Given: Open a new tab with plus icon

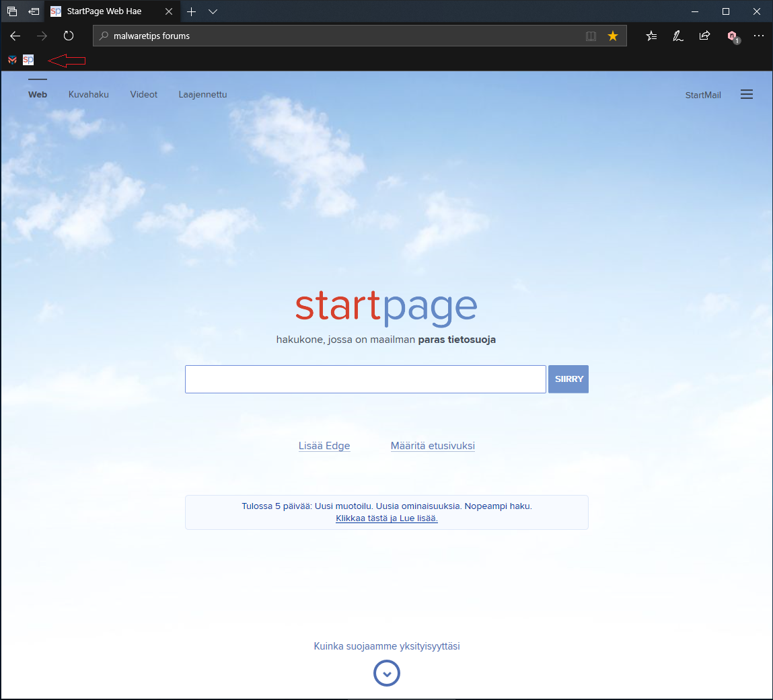Looking at the screenshot, I should click(x=191, y=11).
